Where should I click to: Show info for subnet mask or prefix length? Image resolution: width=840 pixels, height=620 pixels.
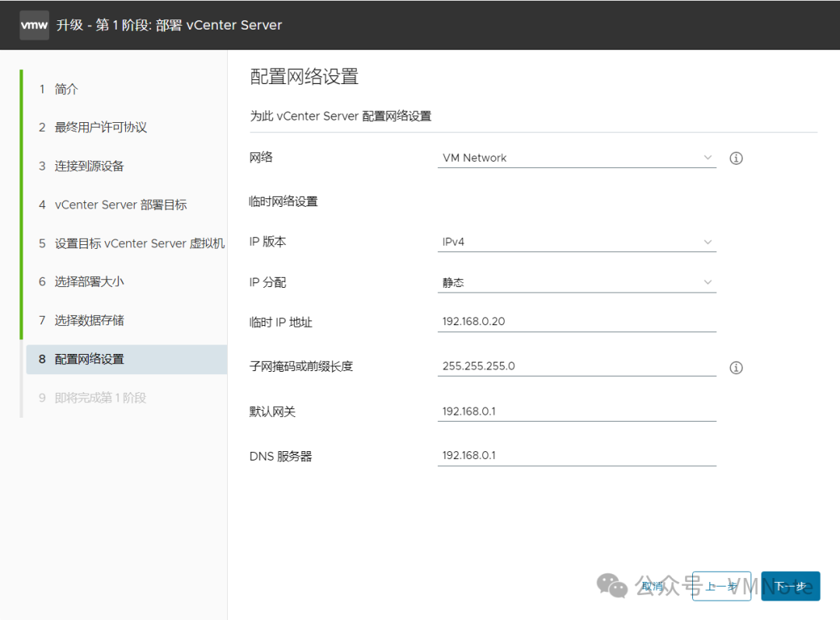[736, 368]
